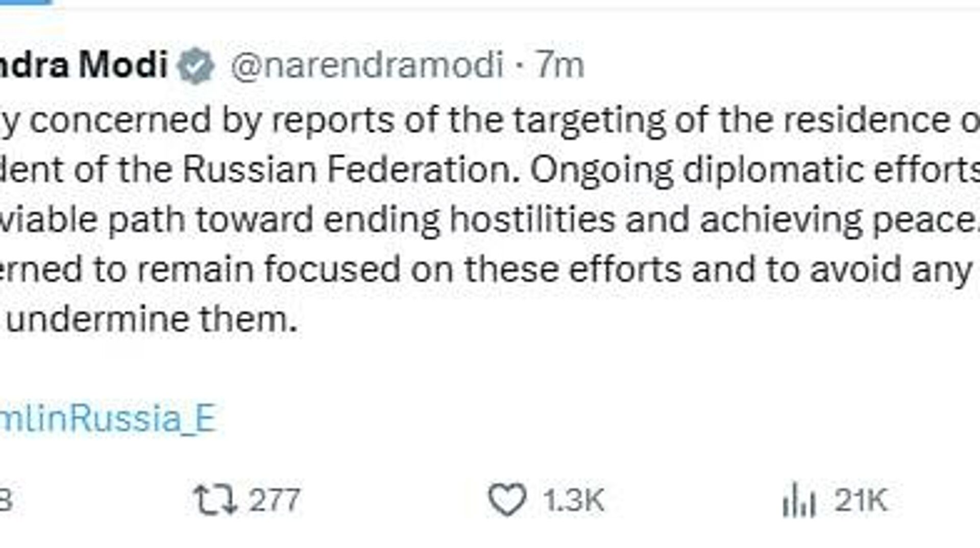Click the blue bar at top left

[x=26, y=2]
